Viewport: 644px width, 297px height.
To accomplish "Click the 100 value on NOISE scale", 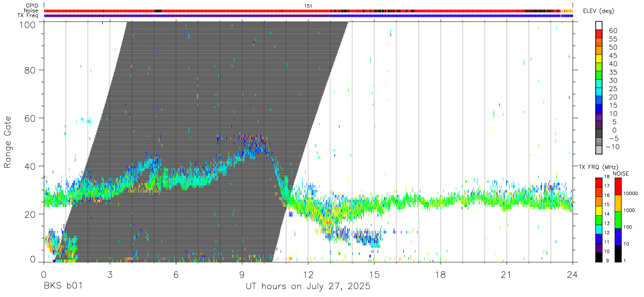I will (x=628, y=227).
